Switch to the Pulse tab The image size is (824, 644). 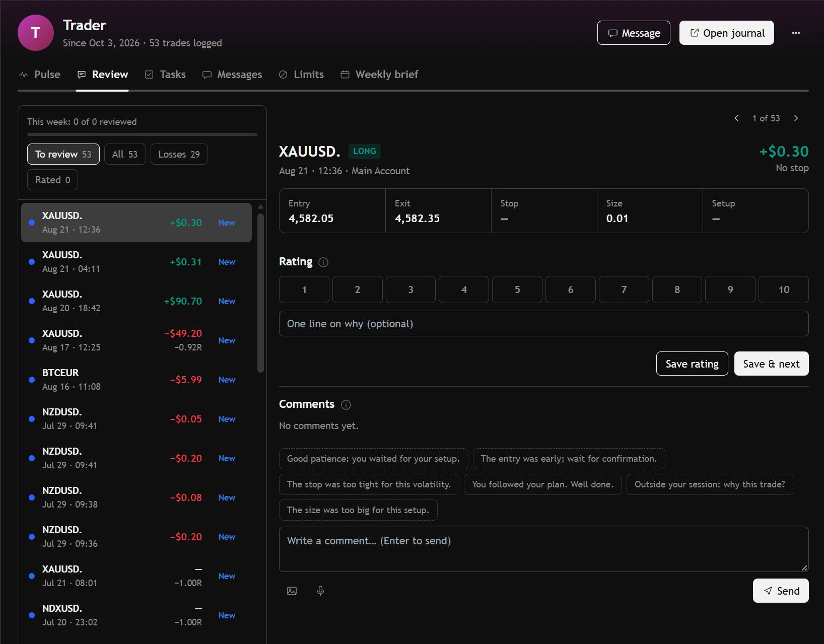(40, 75)
